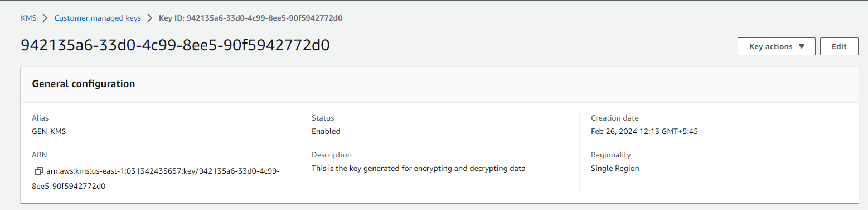Click the chevron after Customer managed keys
This screenshot has width=868, height=210.
click(x=150, y=18)
